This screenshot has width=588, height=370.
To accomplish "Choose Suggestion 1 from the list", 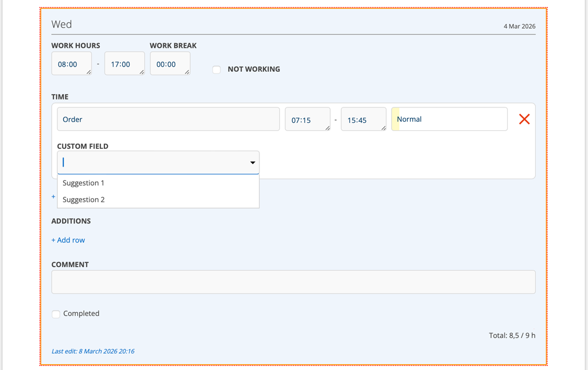I will pos(84,183).
